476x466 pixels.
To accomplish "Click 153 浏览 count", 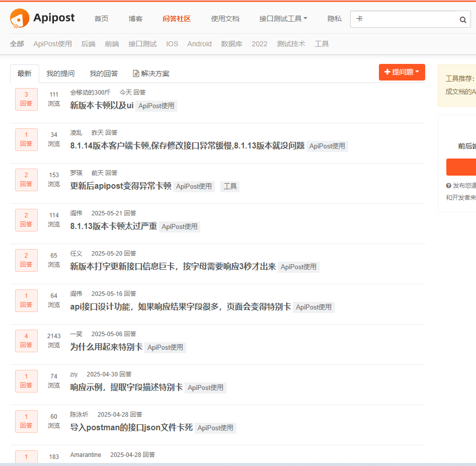I will pos(54,180).
